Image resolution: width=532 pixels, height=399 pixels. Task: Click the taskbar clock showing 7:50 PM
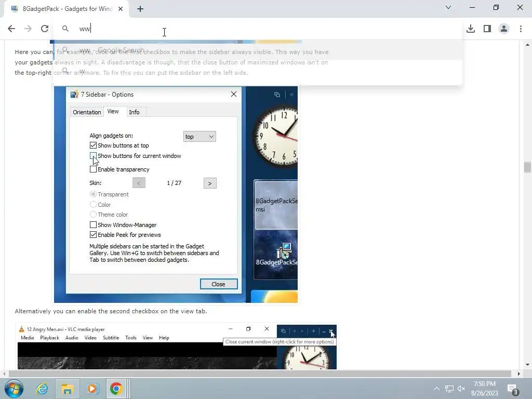pyautogui.click(x=485, y=389)
